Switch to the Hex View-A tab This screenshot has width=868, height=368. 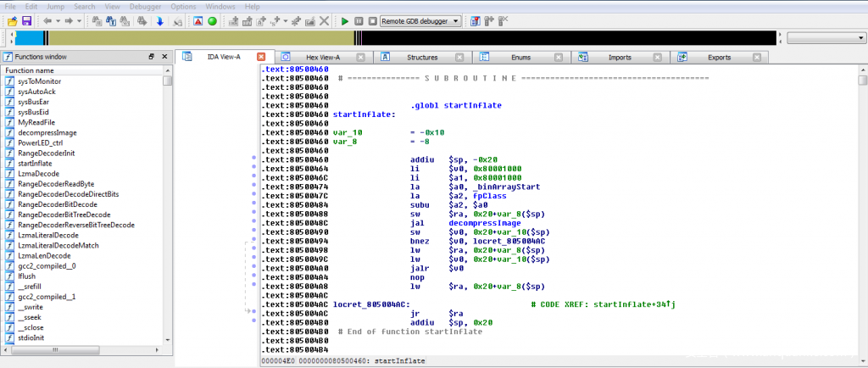(x=323, y=57)
